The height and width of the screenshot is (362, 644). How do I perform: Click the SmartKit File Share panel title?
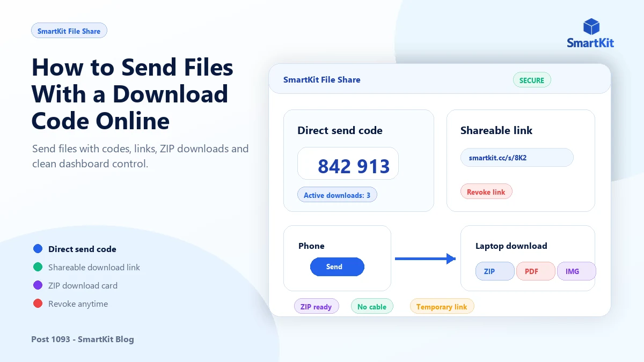321,79
